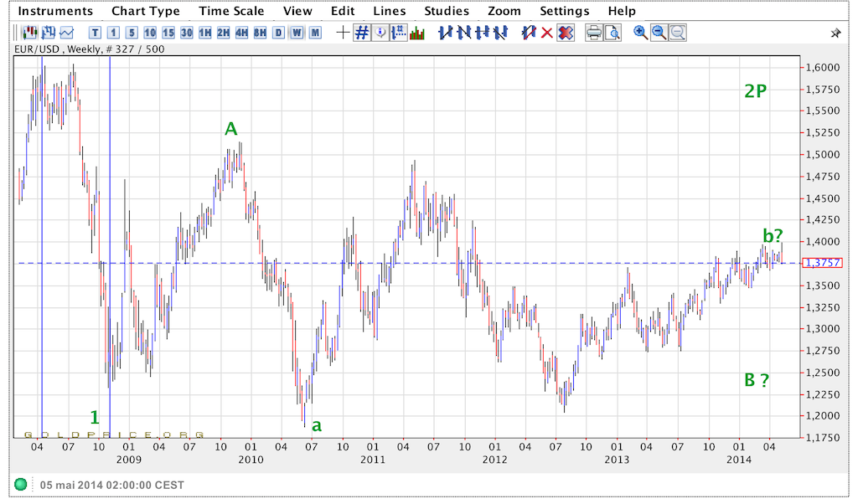This screenshot has width=858, height=504.
Task: Switch to the 10 minute timeframe
Action: [150, 33]
